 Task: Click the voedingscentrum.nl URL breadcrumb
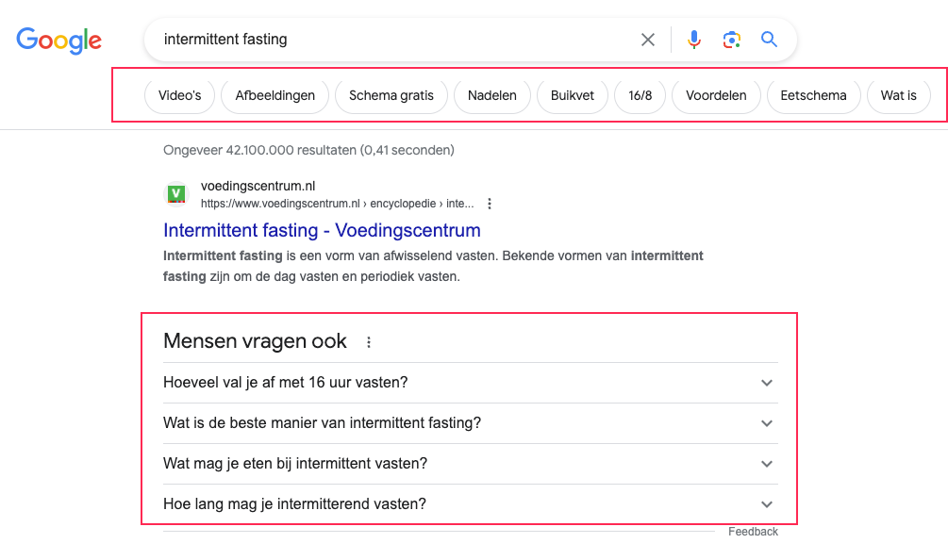pos(337,204)
